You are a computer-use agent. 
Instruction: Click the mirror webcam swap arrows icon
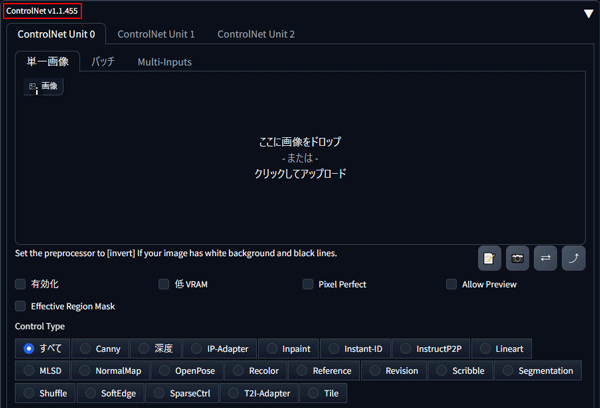click(545, 258)
